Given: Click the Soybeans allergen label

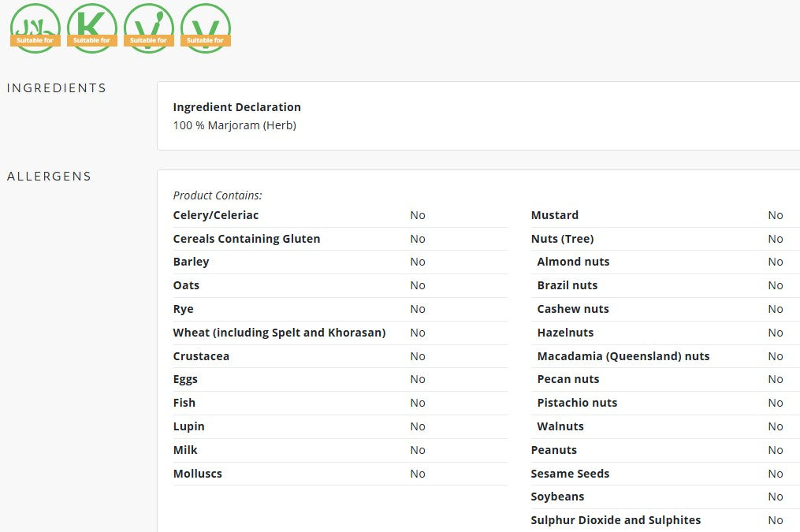Looking at the screenshot, I should tap(558, 497).
